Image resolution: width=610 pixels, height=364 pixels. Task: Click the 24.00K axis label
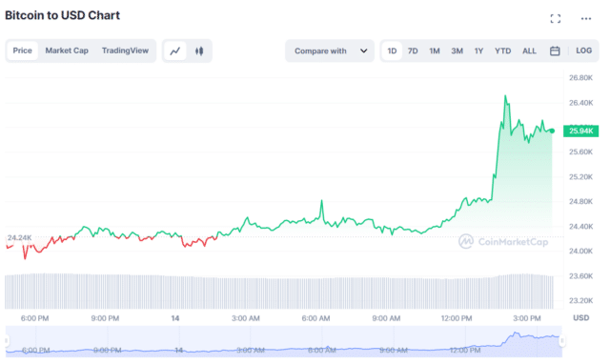(x=580, y=251)
